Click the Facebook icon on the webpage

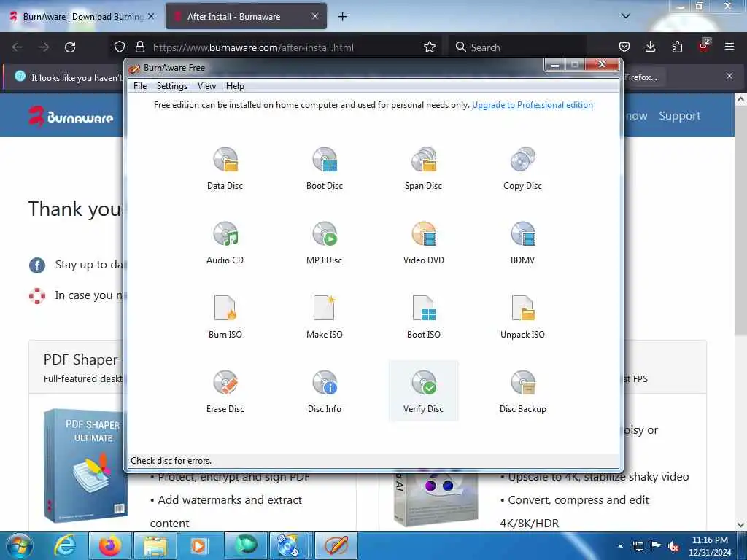click(x=37, y=265)
